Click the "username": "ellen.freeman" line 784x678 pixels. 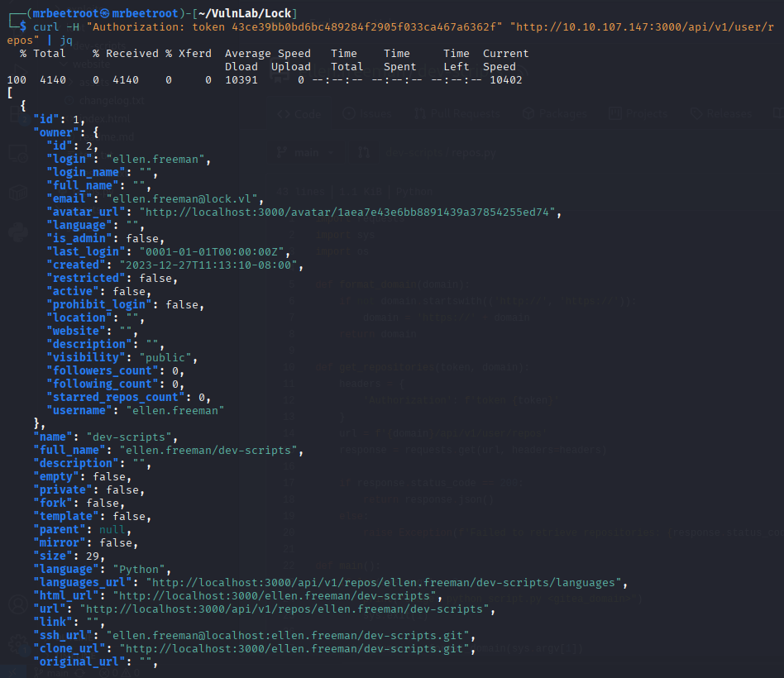pos(135,410)
